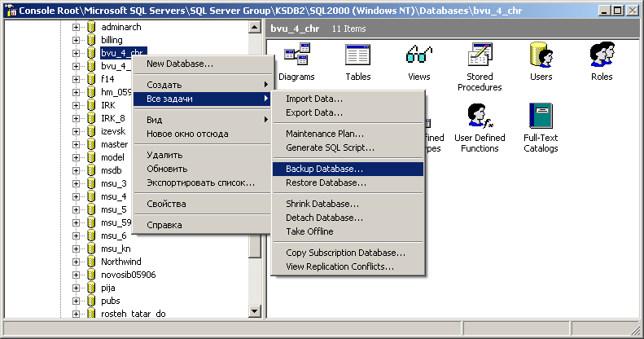Open Свойства from context menu
The height and width of the screenshot is (339, 644).
pyautogui.click(x=202, y=204)
